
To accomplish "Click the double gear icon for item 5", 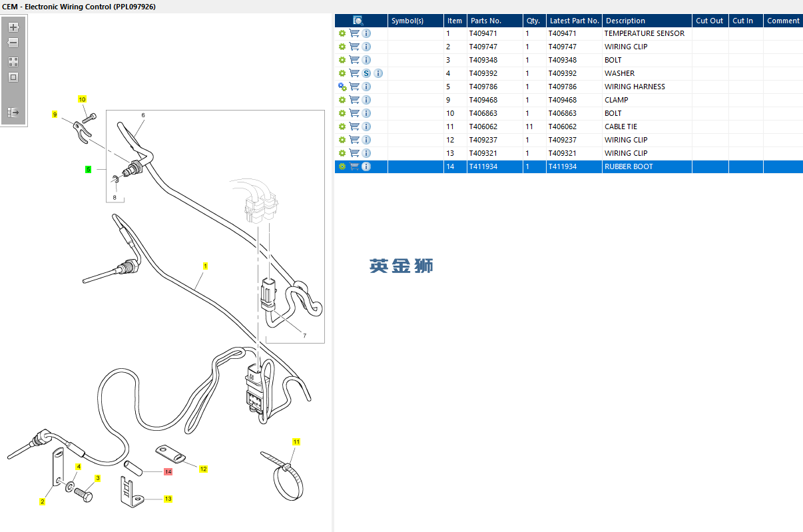I will pos(342,87).
